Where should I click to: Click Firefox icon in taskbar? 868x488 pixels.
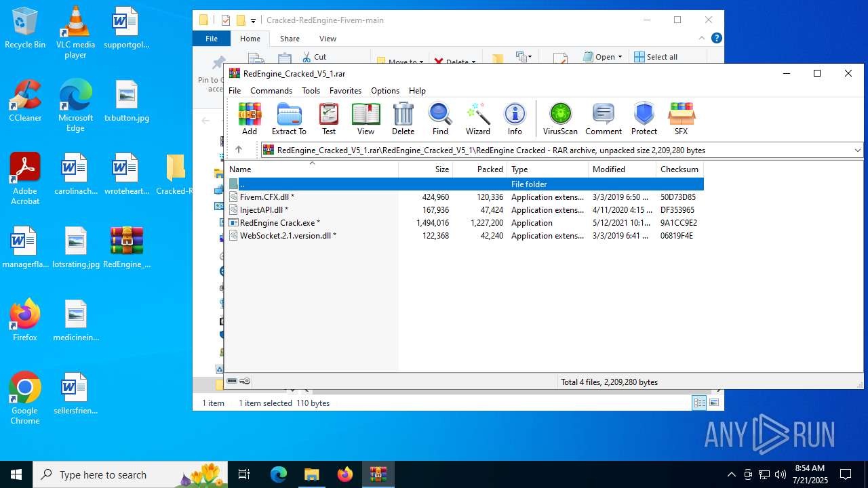[345, 474]
